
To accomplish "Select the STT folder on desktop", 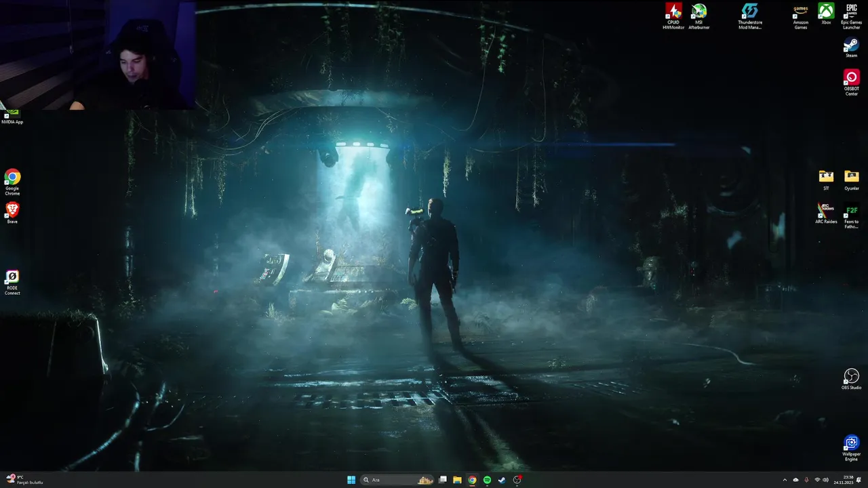I will click(826, 180).
